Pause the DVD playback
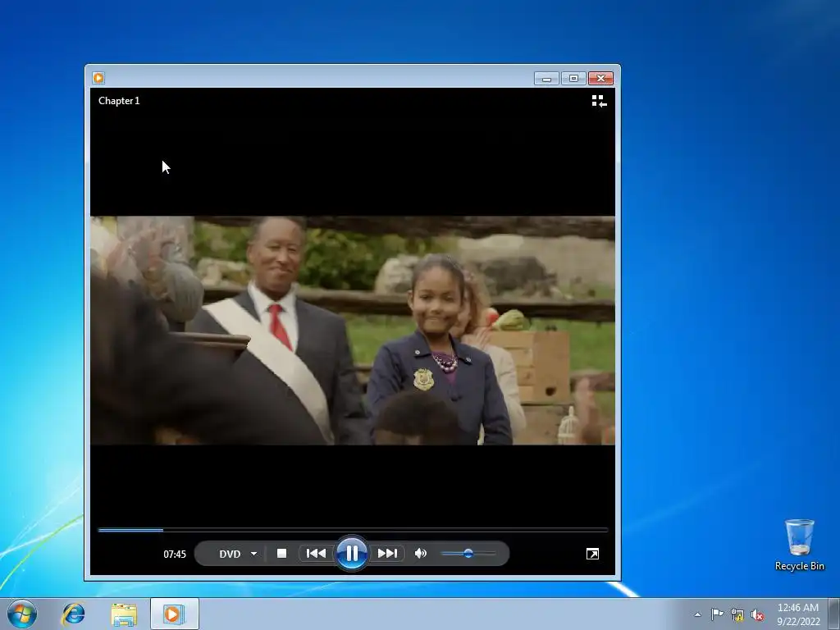Screen dimensions: 840x630 click(351, 554)
